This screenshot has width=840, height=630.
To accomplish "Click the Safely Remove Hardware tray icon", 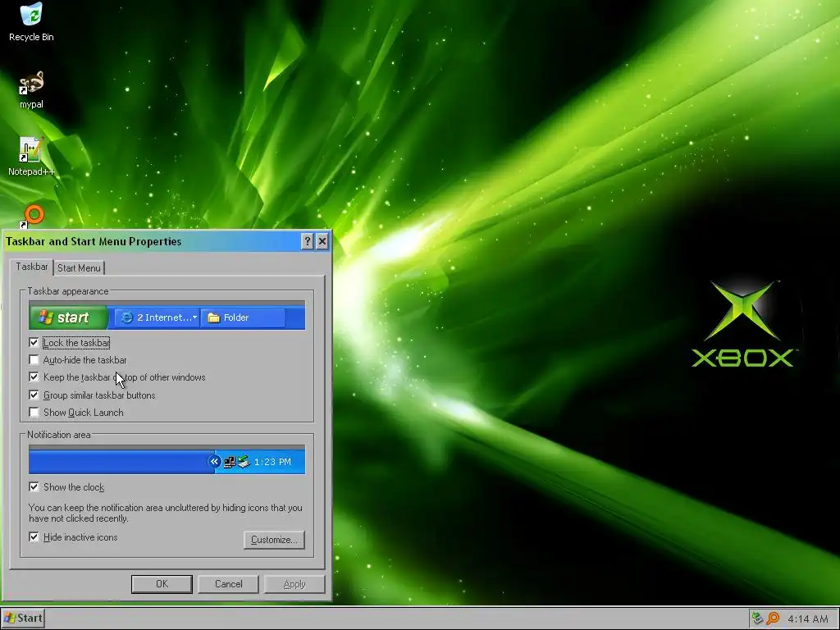I will pos(756,619).
